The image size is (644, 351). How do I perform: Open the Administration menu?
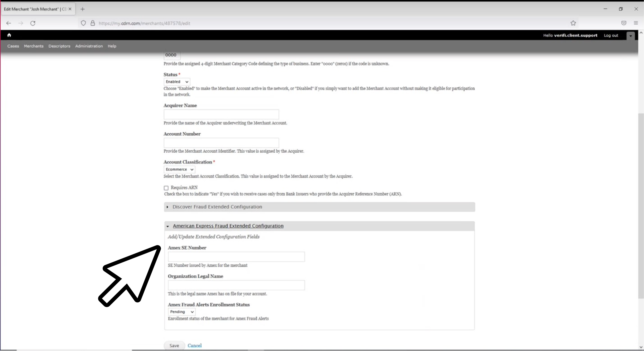(x=89, y=46)
